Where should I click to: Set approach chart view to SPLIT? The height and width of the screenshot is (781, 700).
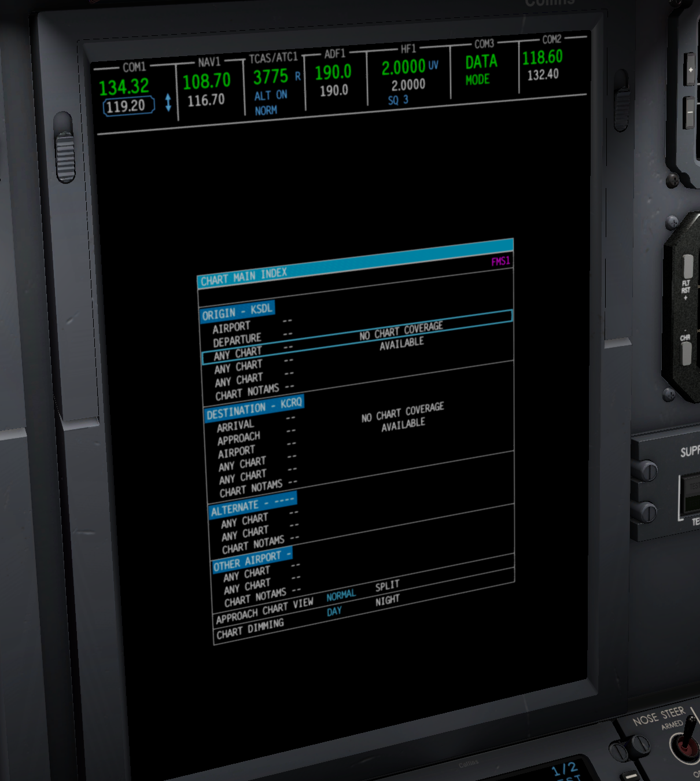coord(387,587)
